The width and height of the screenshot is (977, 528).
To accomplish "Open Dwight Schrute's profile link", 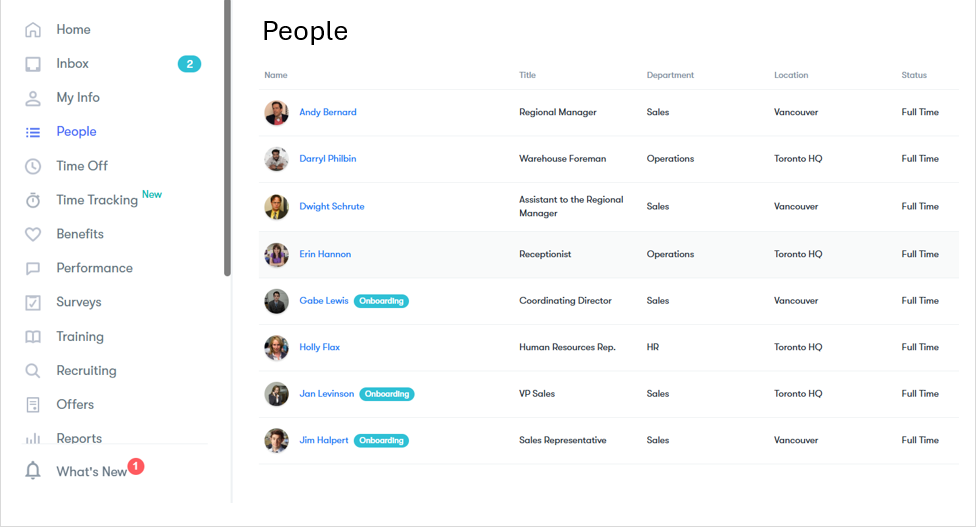I will (x=332, y=206).
